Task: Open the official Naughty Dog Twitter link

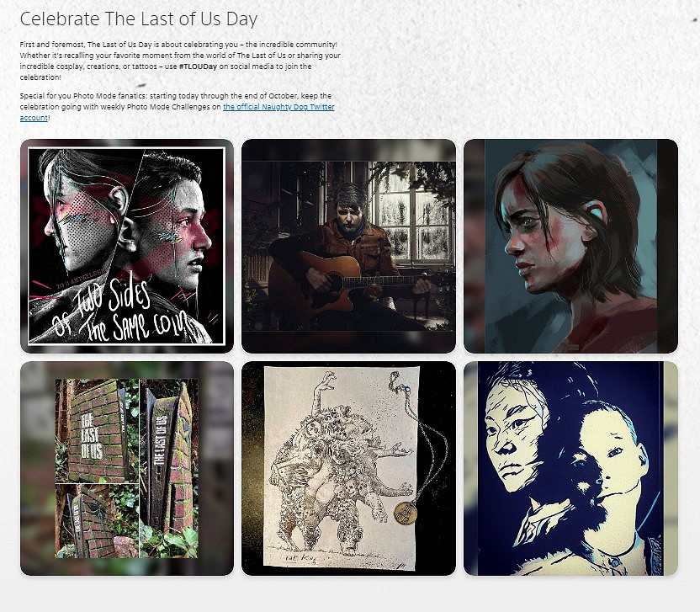Action: click(278, 107)
